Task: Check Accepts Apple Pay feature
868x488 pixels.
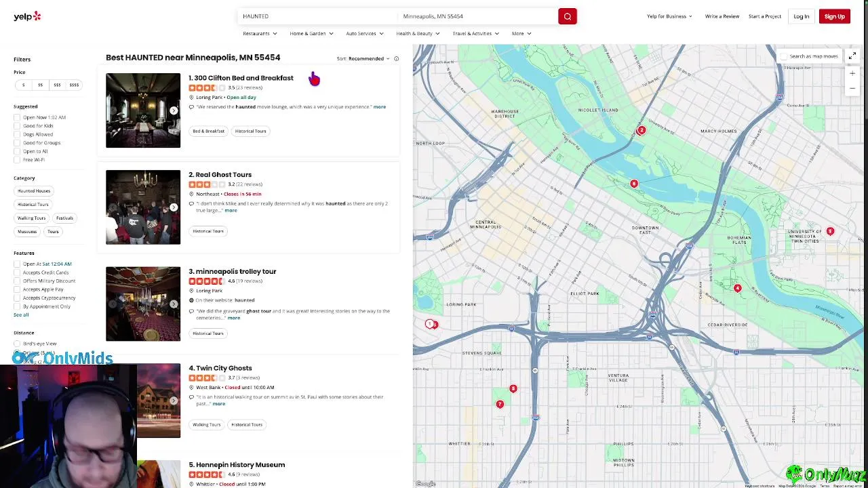Action: click(x=17, y=289)
